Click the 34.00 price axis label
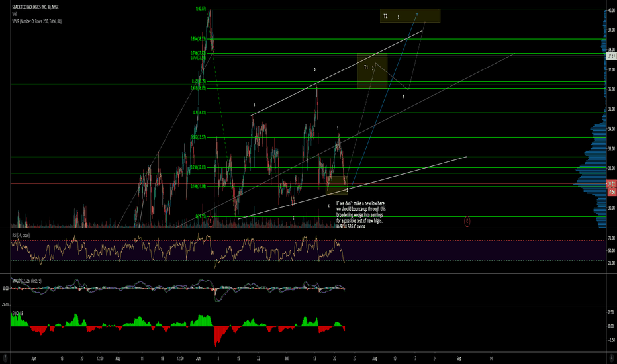The width and height of the screenshot is (617, 364). 612,129
